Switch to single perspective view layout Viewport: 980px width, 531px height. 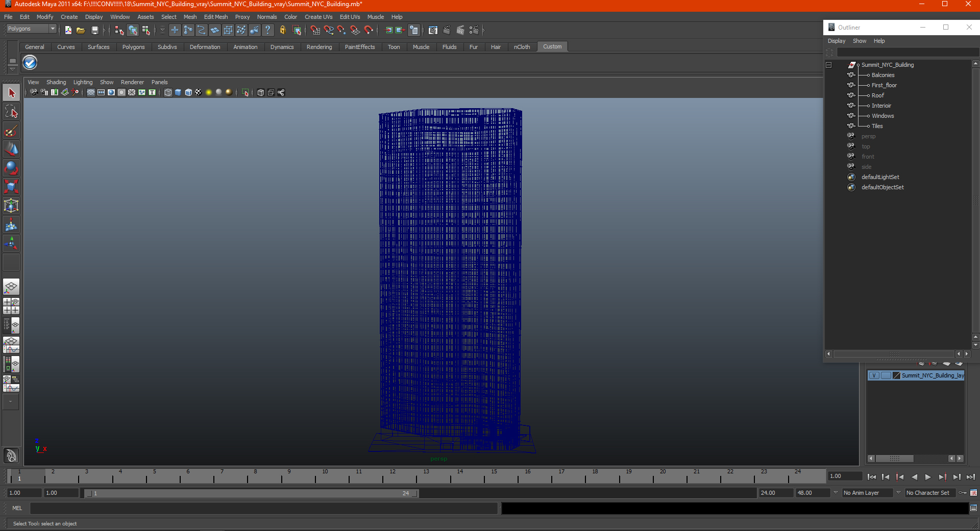coord(11,287)
